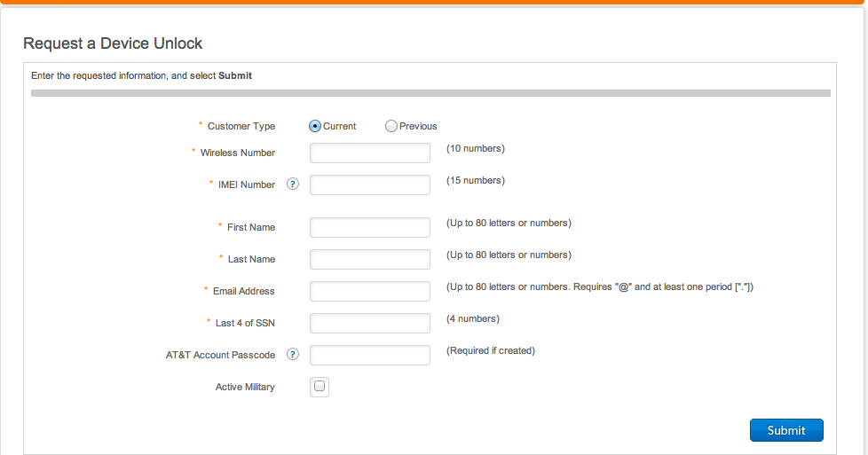The height and width of the screenshot is (455, 868).
Task: Click the Email Address label text
Action: pyautogui.click(x=243, y=291)
